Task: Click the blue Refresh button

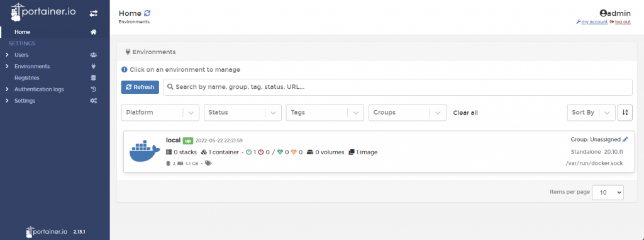Action: coord(140,87)
